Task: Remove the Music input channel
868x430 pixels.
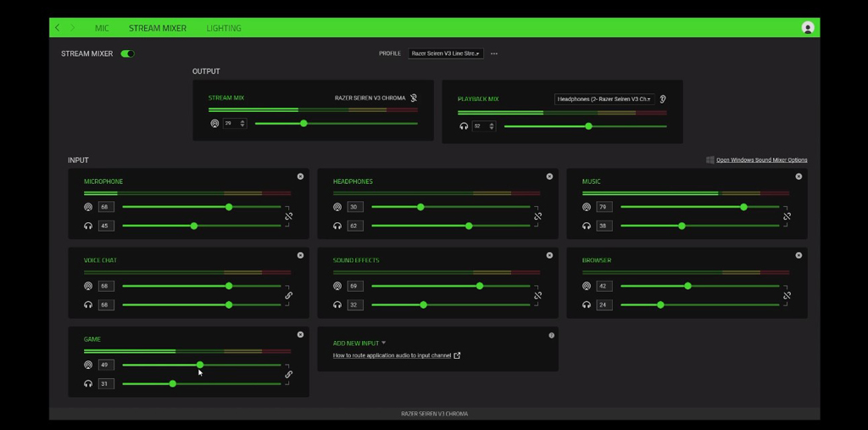Action: point(798,176)
